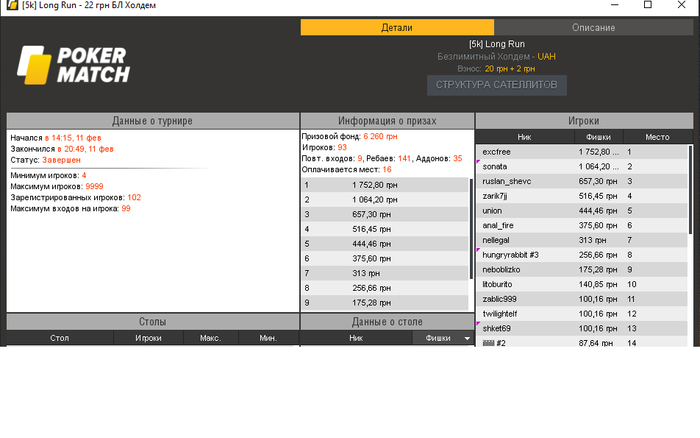Viewport: 700px width, 438px height.
Task: Select player sonata row
Action: point(582,167)
